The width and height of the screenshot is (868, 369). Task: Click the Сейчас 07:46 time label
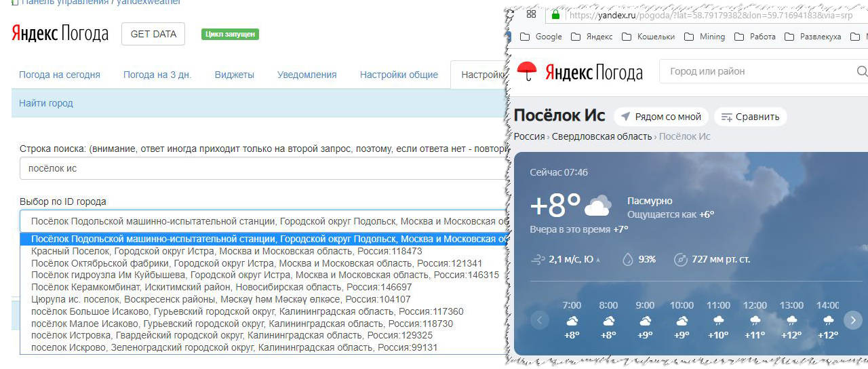(559, 172)
